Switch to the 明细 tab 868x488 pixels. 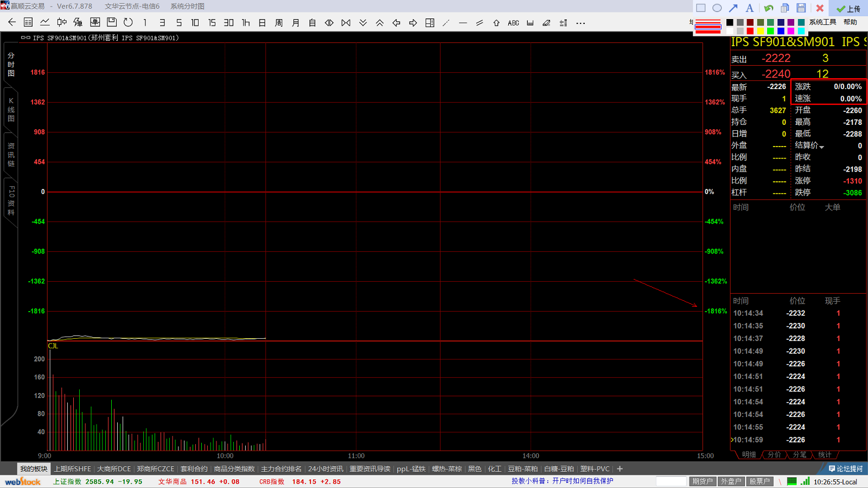749,455
